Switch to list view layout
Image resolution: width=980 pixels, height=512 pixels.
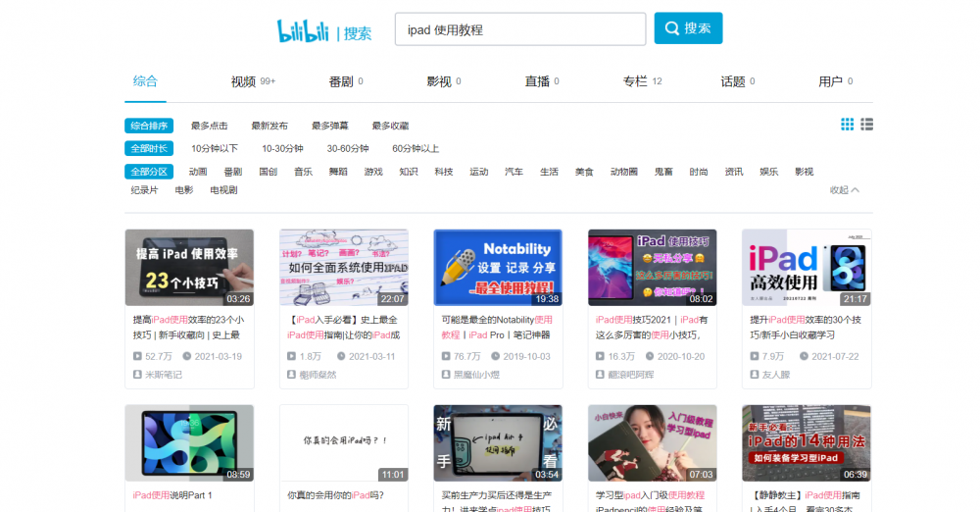[866, 125]
